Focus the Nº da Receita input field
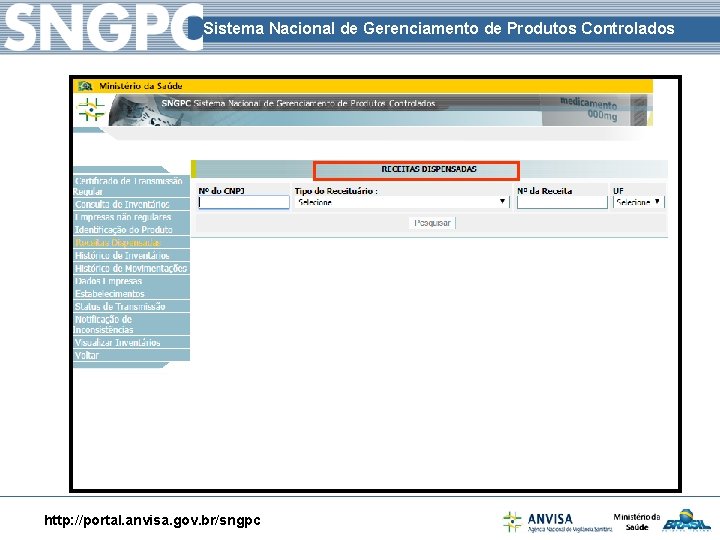Image resolution: width=720 pixels, height=540 pixels. 562,202
